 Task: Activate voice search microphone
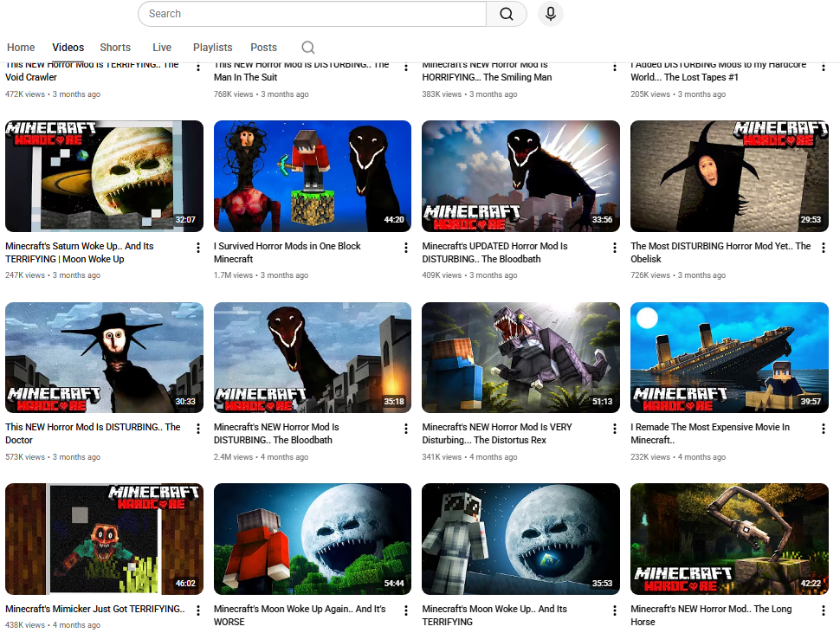pyautogui.click(x=550, y=14)
